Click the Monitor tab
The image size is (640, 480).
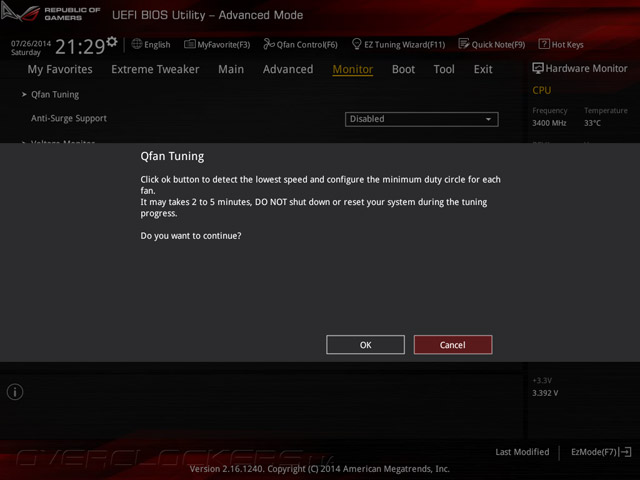353,69
